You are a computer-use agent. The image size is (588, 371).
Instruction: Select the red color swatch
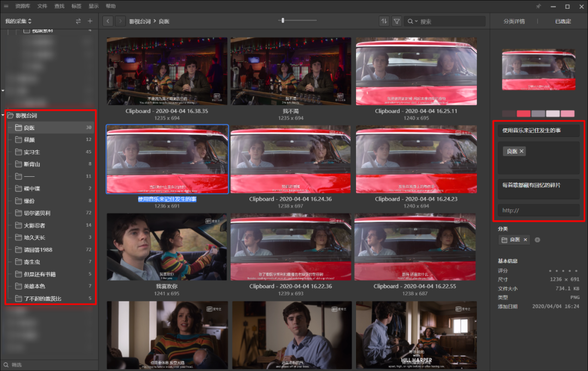[x=524, y=114]
